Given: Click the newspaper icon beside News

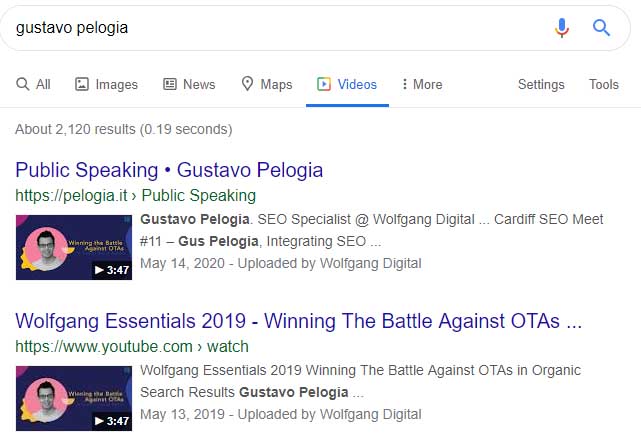Looking at the screenshot, I should coord(170,84).
